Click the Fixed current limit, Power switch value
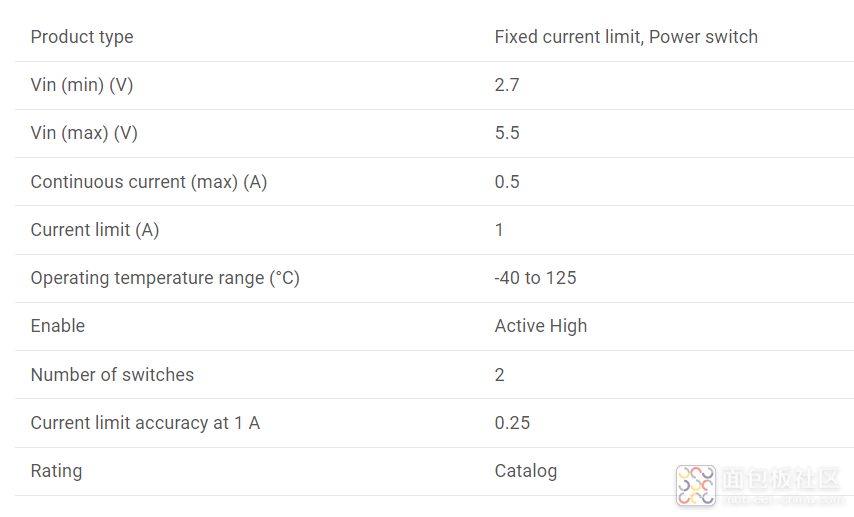This screenshot has width=854, height=517. point(626,37)
